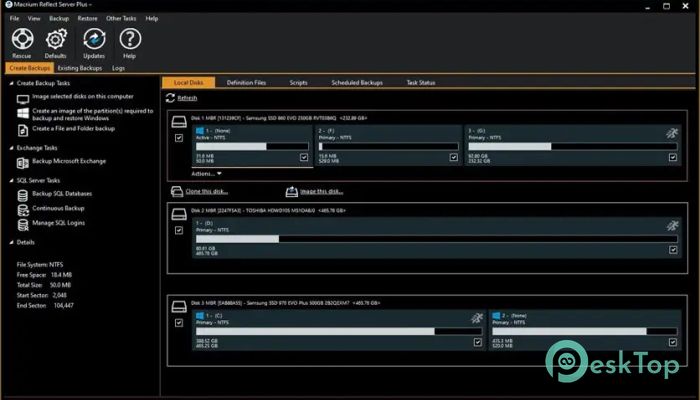Click the Disk 2 partition D usage bar
Viewport: 700px width, 400px height.
[437, 239]
